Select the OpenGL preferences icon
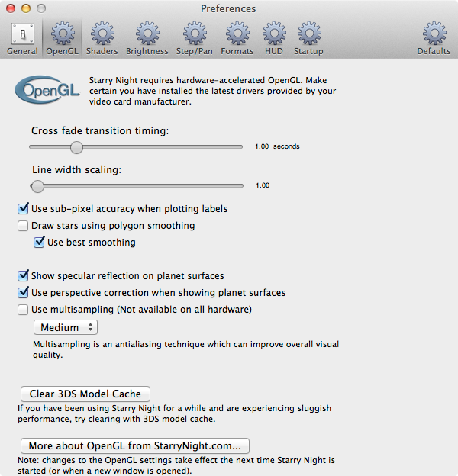The height and width of the screenshot is (476, 458). (x=61, y=38)
